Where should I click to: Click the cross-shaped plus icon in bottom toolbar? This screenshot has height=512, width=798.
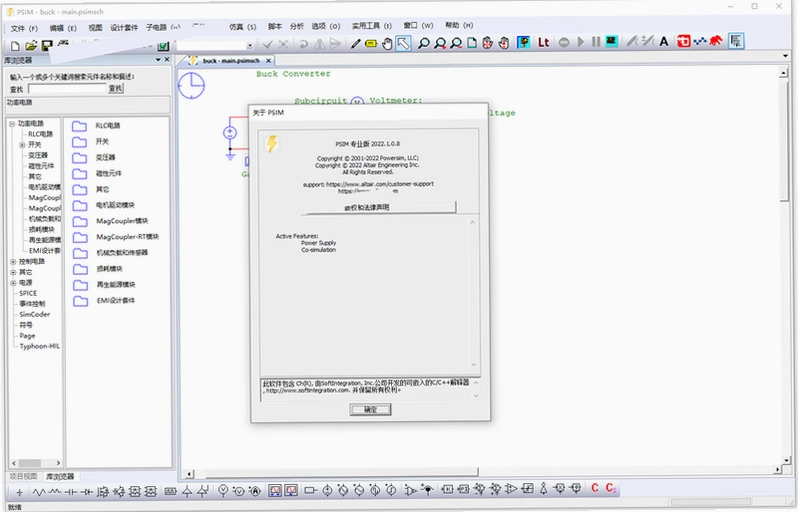pyautogui.click(x=19, y=492)
